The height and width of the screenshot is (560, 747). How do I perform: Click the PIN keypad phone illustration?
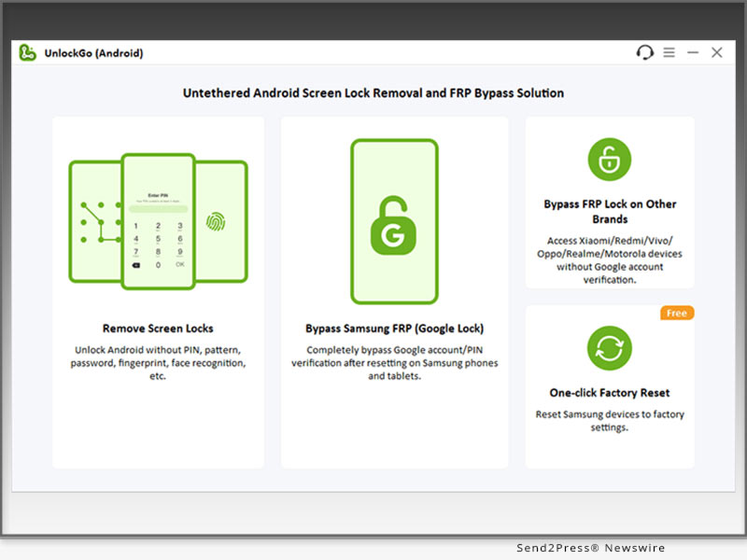(157, 222)
